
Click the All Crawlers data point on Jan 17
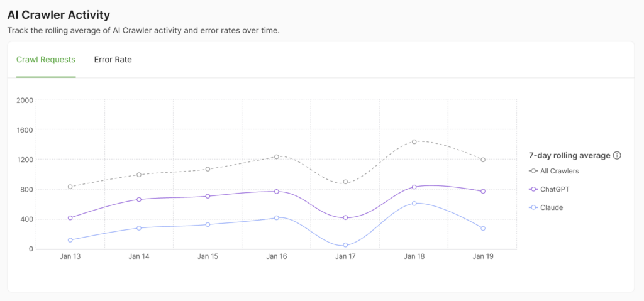click(x=345, y=182)
